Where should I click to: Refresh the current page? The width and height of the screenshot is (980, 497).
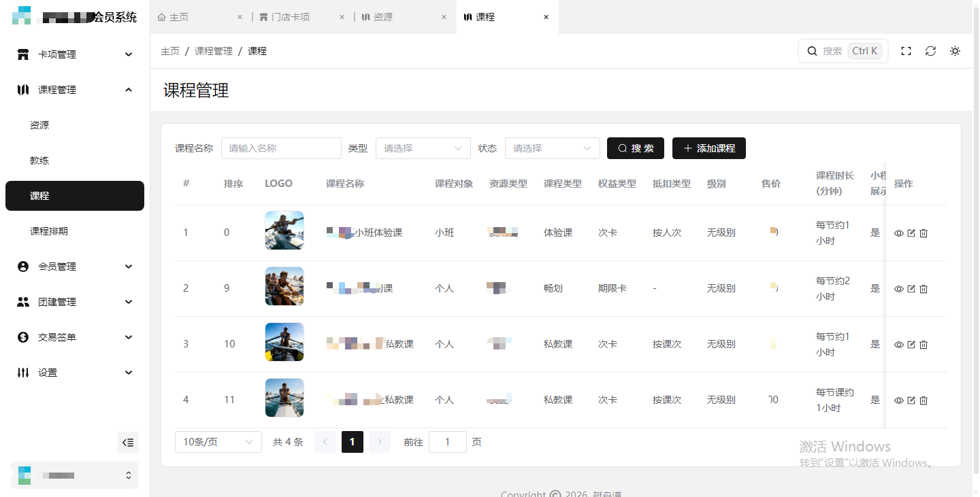coord(930,50)
